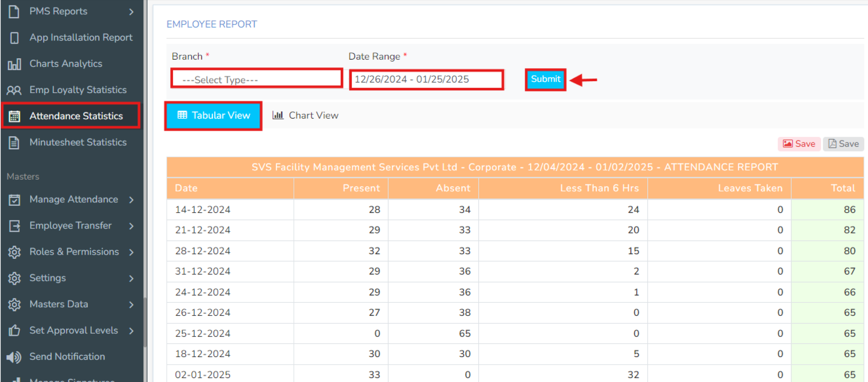The height and width of the screenshot is (382, 868).
Task: Click the image icon on the red Save button
Action: tap(788, 144)
